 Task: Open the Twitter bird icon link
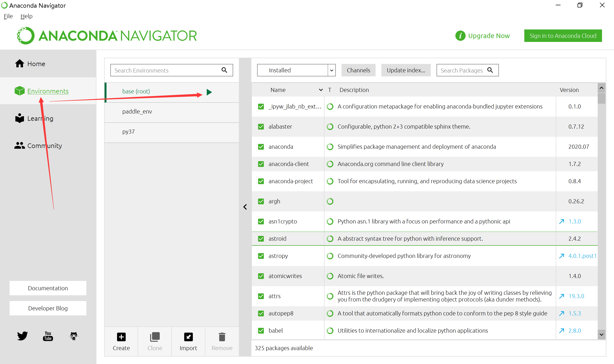(x=22, y=336)
